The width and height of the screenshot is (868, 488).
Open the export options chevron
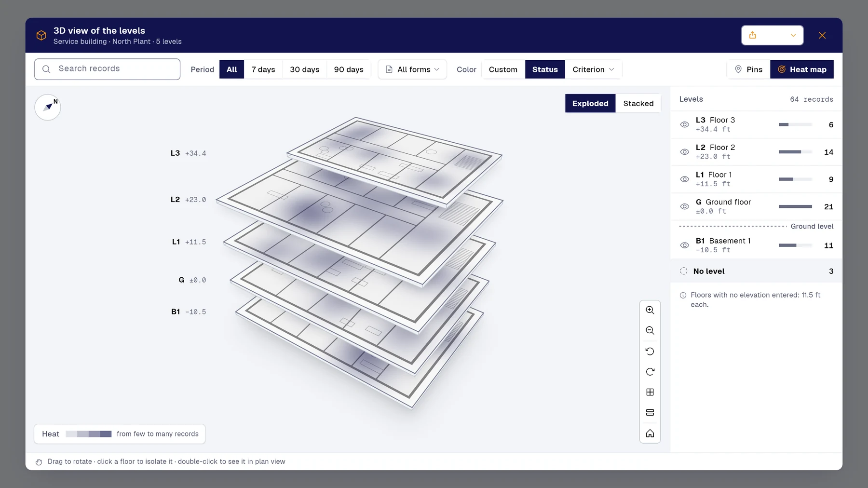click(x=793, y=35)
